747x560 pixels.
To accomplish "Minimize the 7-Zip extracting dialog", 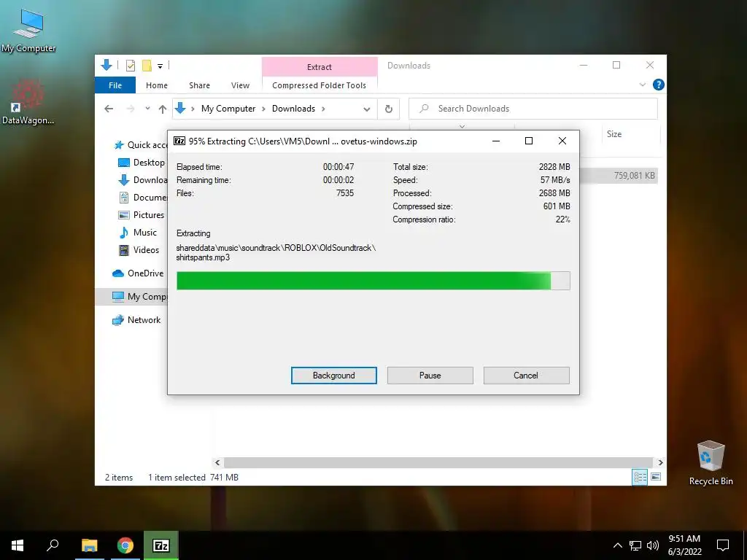I will pos(496,141).
